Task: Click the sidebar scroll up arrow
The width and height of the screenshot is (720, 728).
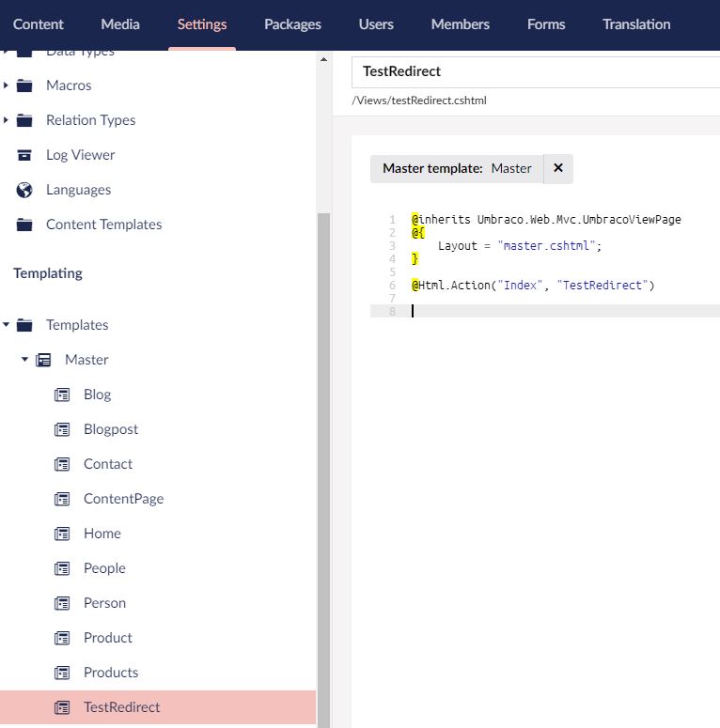Action: tap(323, 59)
